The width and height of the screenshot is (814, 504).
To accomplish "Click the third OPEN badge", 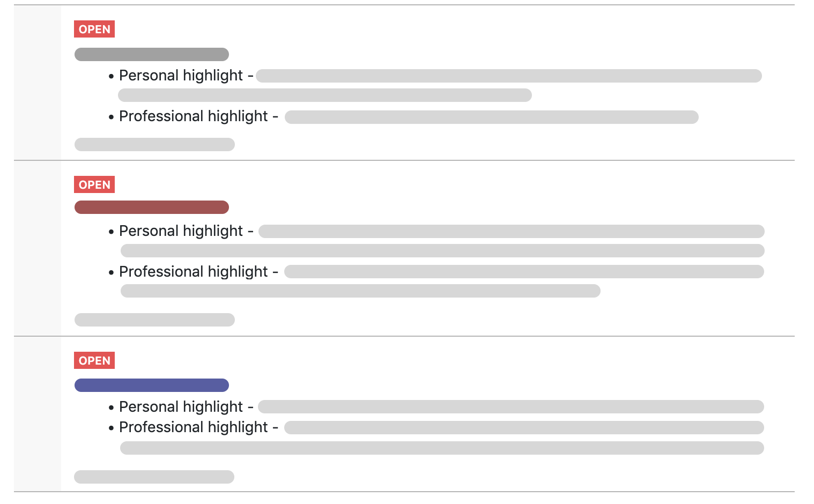I will (94, 360).
